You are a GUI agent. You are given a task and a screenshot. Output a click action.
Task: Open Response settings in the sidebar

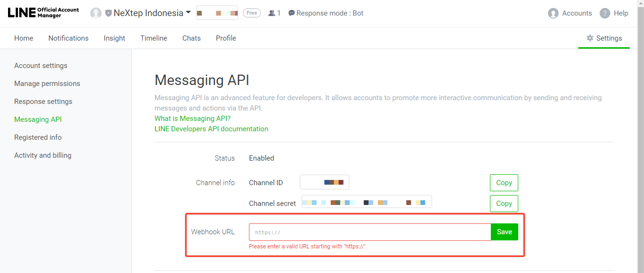43,102
